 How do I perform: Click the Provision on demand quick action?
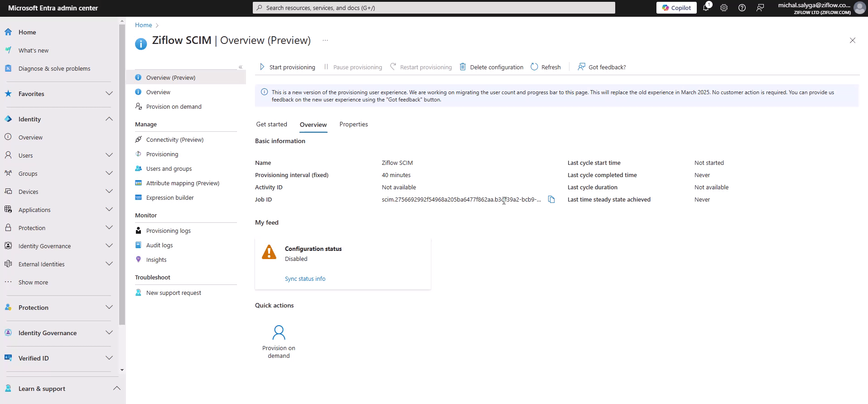click(x=279, y=341)
